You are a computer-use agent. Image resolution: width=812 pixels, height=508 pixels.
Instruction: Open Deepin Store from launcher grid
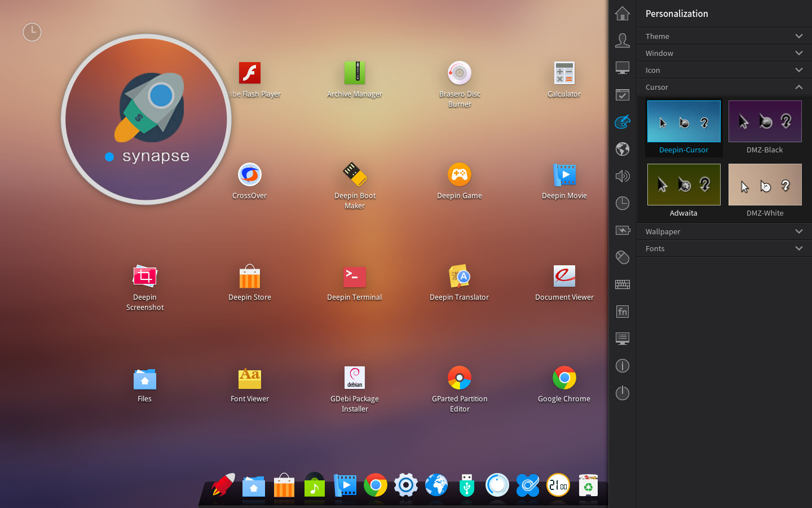tap(250, 276)
